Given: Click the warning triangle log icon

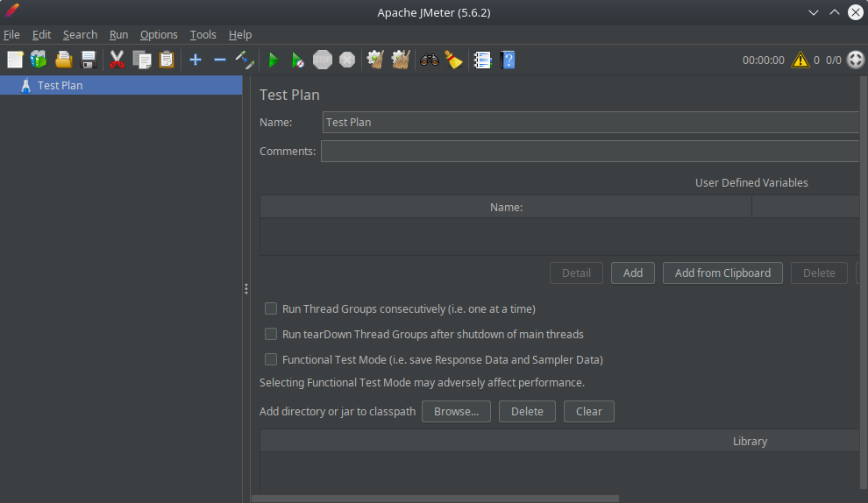Looking at the screenshot, I should 800,60.
